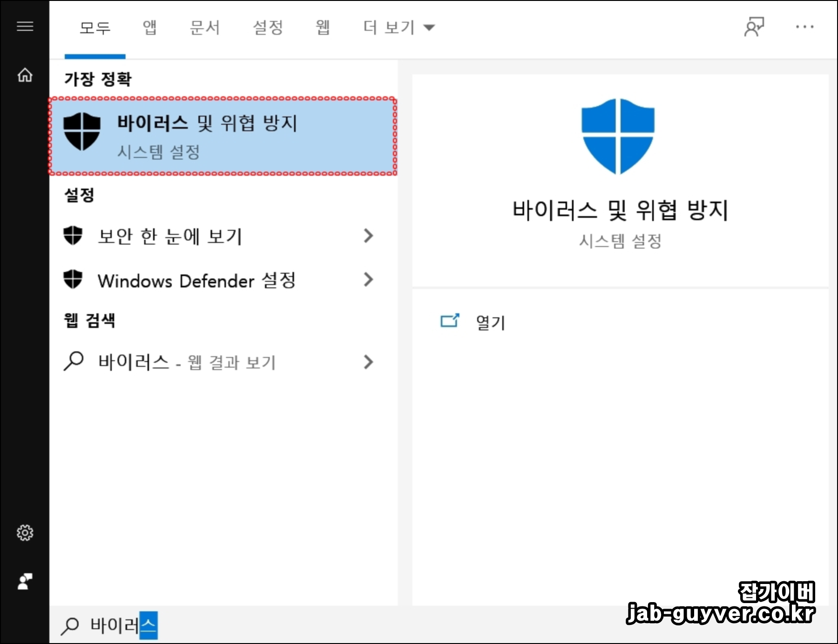Click the 열기 action in preview pane
The height and width of the screenshot is (644, 838).
tap(491, 322)
